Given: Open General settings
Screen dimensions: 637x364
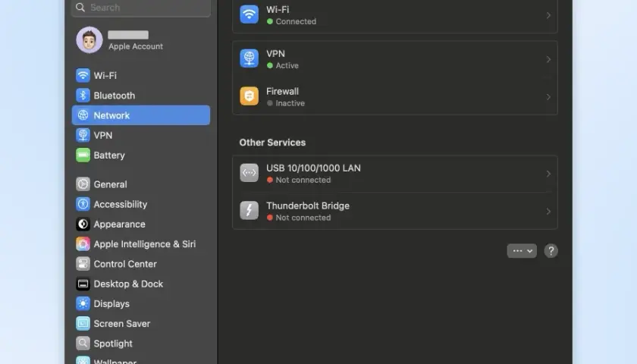Looking at the screenshot, I should 141,184.
